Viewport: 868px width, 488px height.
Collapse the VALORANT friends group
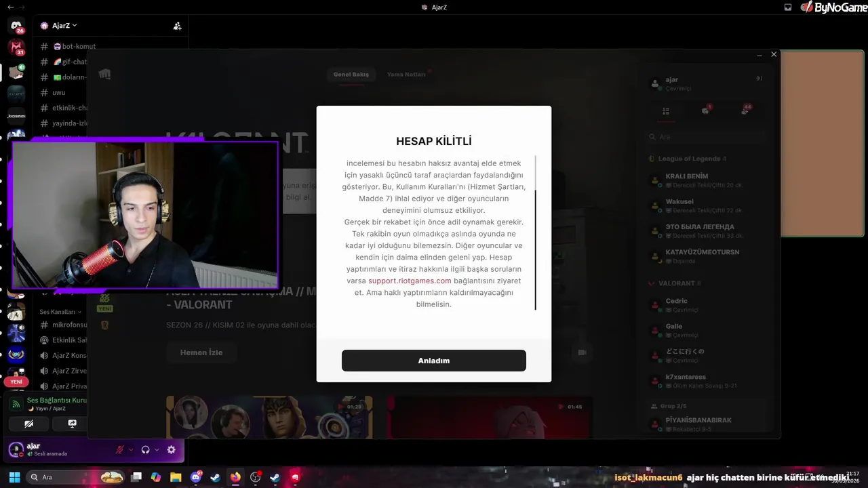[675, 283]
